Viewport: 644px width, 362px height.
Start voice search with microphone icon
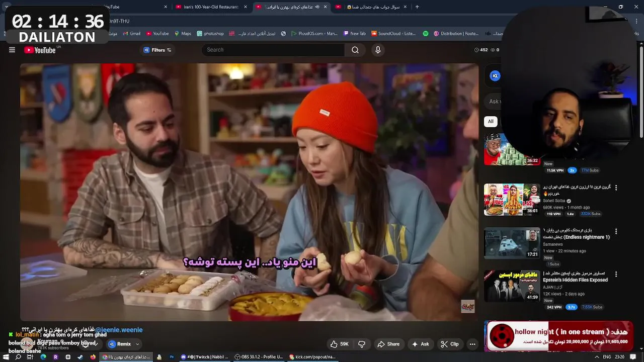point(378,50)
